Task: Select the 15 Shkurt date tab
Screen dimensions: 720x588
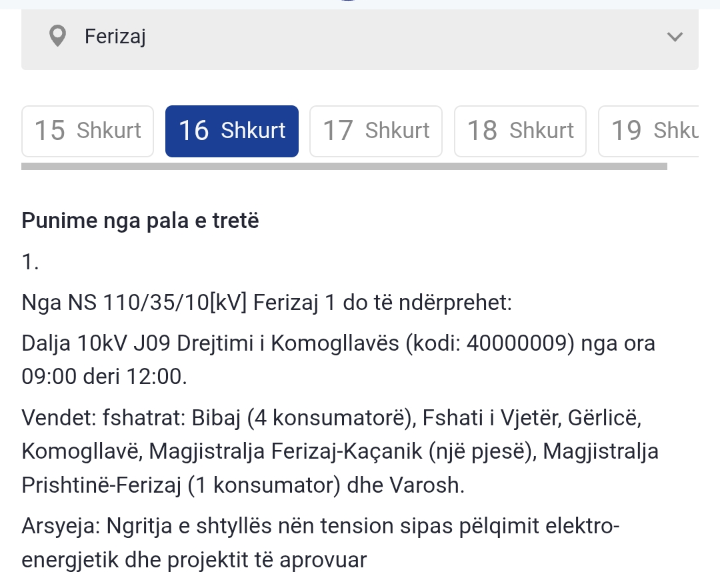Action: tap(87, 131)
